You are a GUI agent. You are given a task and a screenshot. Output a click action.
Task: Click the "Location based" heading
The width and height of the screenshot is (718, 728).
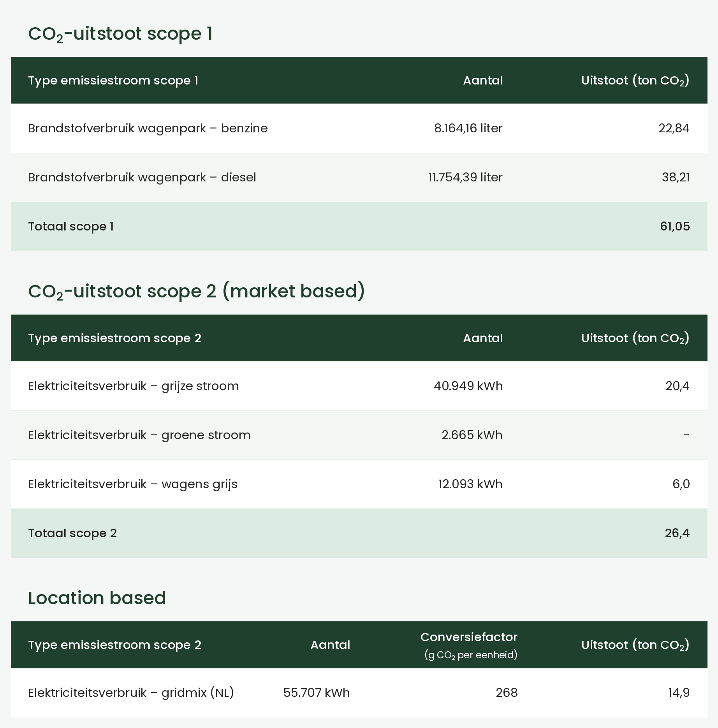pyautogui.click(x=97, y=598)
